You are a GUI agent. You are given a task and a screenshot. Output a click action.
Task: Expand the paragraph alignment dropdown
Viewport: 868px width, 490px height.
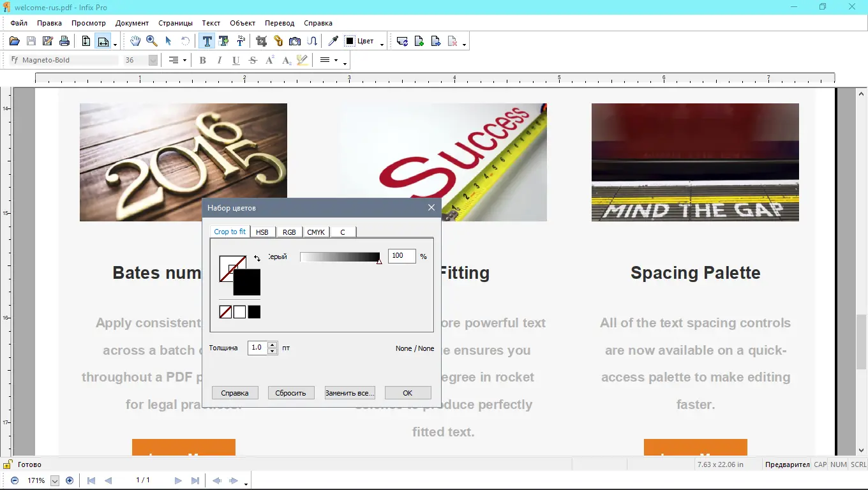[x=183, y=60]
